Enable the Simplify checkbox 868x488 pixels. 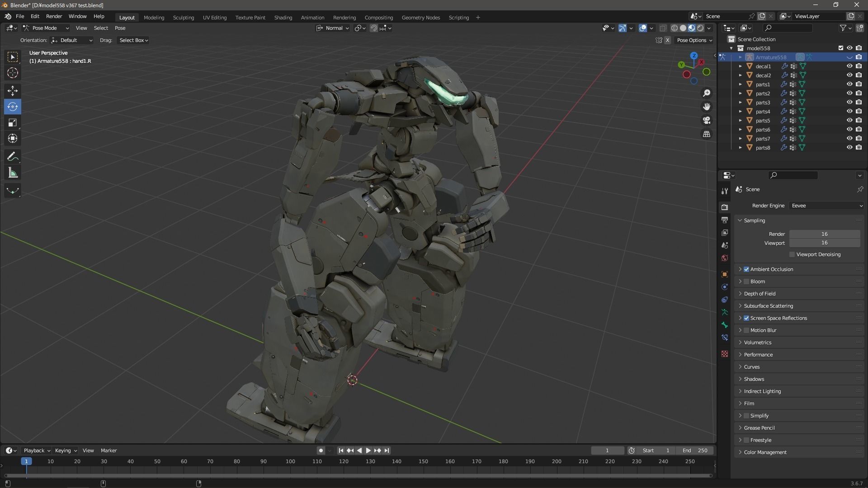point(746,416)
